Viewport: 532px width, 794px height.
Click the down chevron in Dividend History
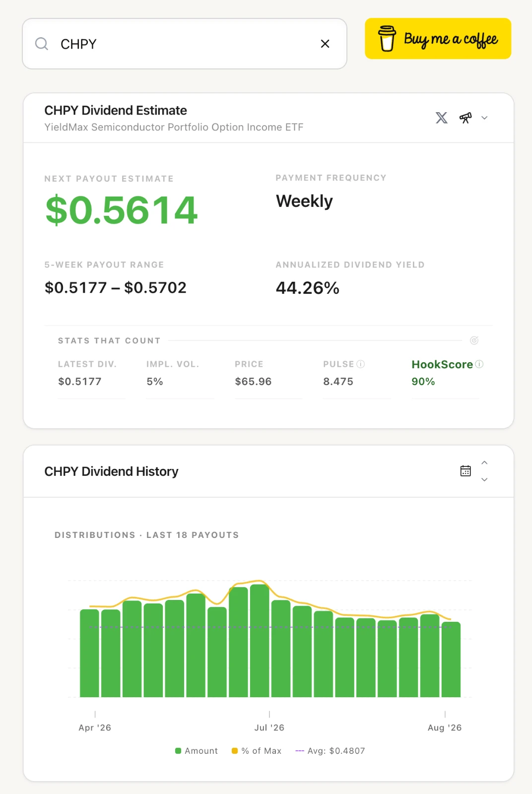(x=484, y=479)
